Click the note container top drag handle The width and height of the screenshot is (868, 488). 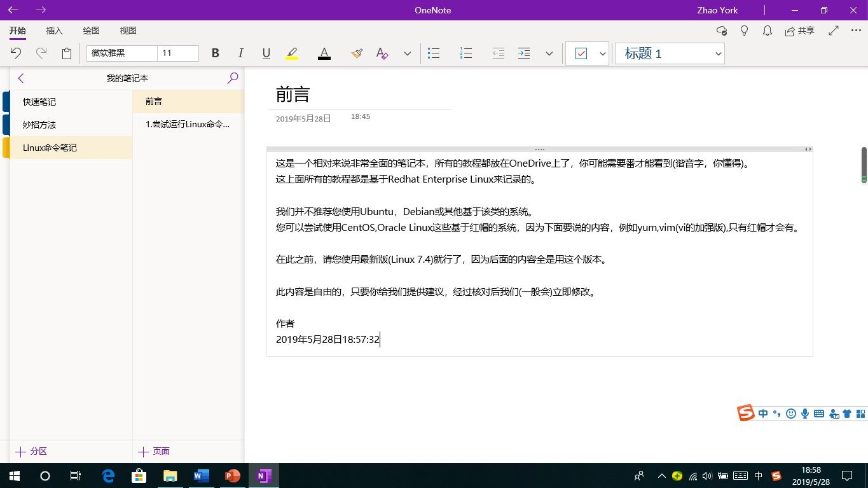540,149
